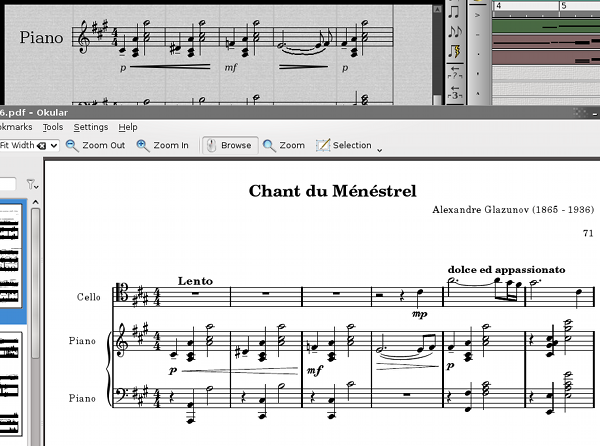Select the sixteenth notes icon

pyautogui.click(x=454, y=32)
